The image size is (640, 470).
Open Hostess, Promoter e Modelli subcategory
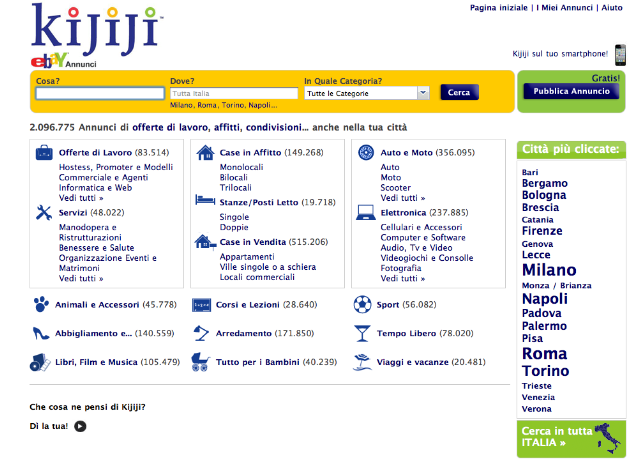click(116, 167)
